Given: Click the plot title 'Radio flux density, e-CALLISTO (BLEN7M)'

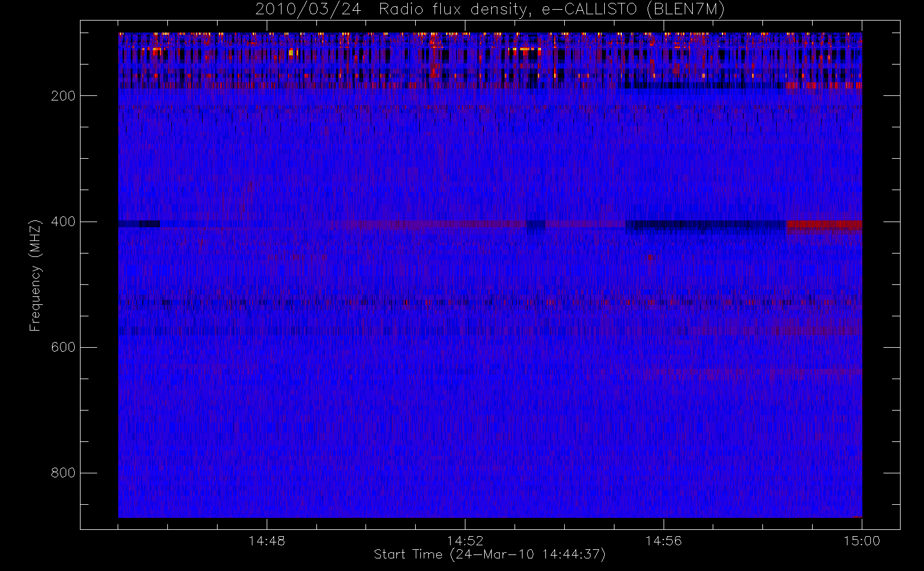Looking at the screenshot, I should click(552, 10).
